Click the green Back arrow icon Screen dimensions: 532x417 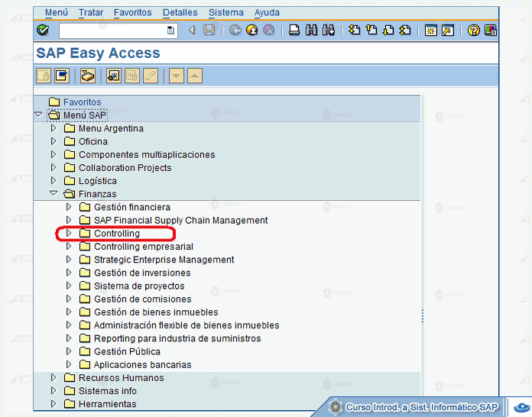pyautogui.click(x=235, y=31)
